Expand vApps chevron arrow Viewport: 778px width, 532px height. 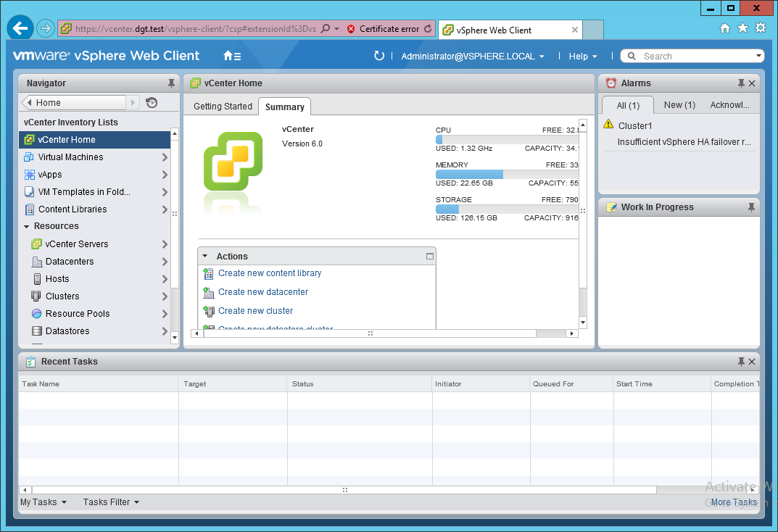click(165, 175)
